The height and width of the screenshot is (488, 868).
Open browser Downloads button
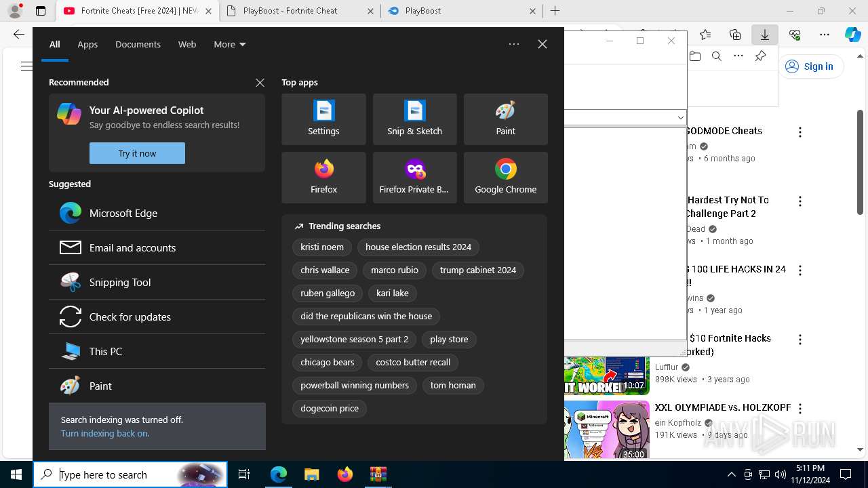pos(765,35)
